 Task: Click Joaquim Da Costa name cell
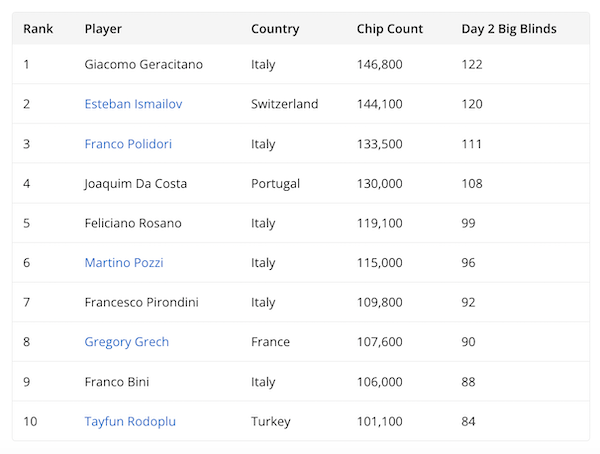136,184
